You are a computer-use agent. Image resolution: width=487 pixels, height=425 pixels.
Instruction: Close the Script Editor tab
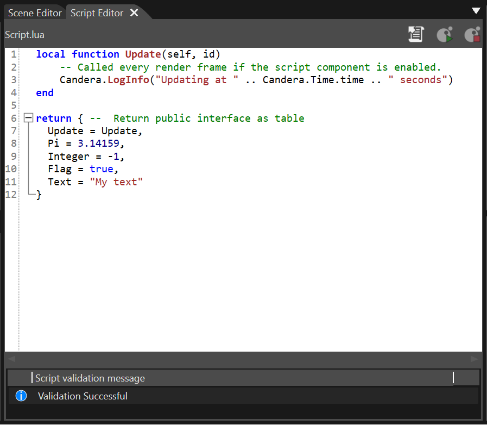[134, 13]
